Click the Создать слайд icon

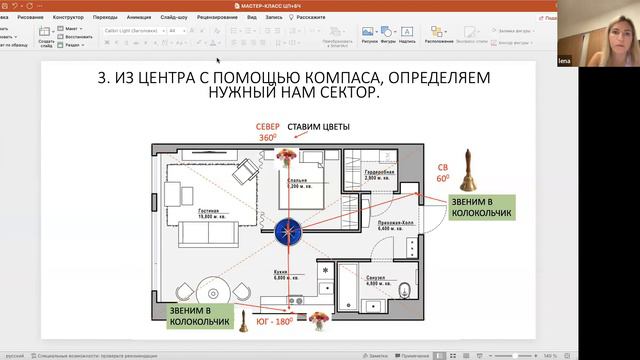[x=44, y=32]
